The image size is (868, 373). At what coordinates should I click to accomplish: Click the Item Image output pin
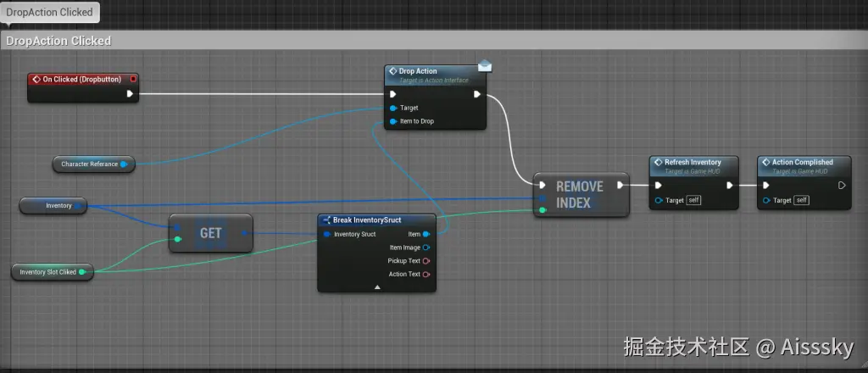click(x=426, y=248)
